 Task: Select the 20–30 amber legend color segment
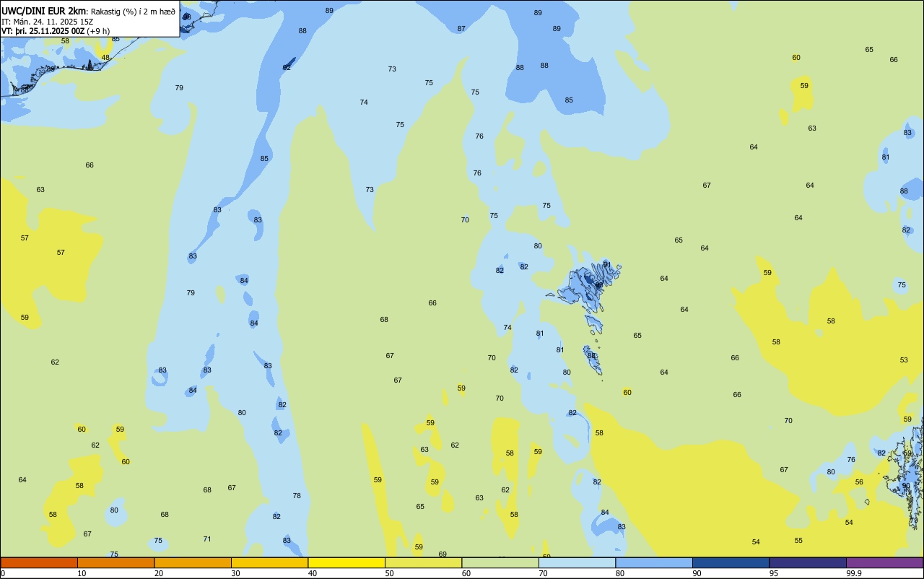[193, 562]
